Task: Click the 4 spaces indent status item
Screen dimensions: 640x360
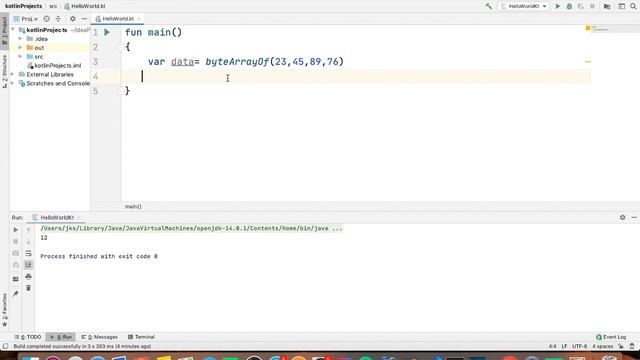Action: 602,347
